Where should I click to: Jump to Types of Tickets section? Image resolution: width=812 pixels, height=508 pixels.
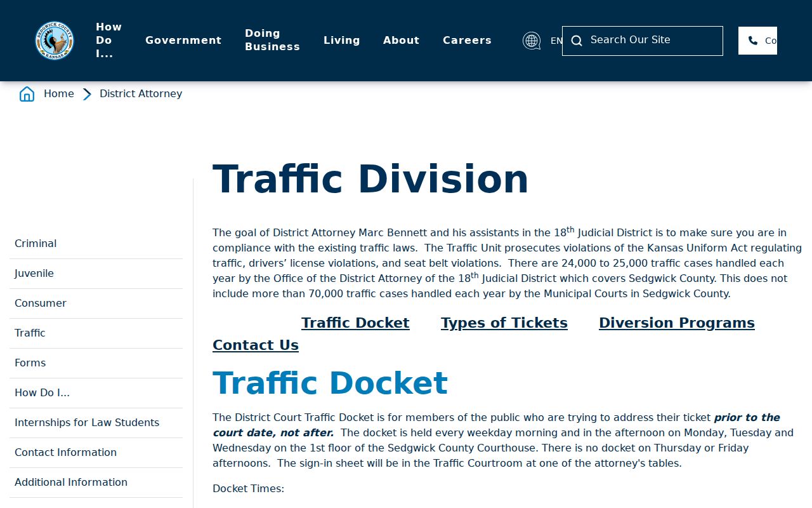[504, 323]
